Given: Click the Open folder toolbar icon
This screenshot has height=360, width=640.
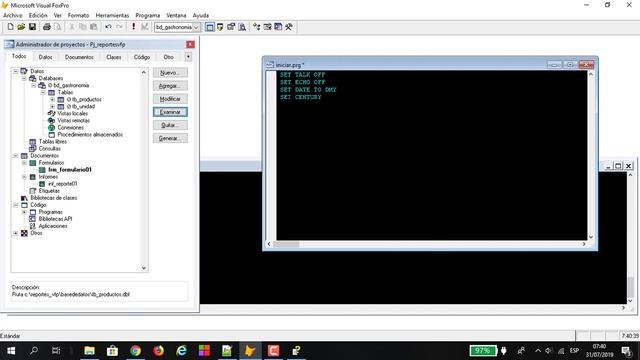Looking at the screenshot, I should click(21, 27).
